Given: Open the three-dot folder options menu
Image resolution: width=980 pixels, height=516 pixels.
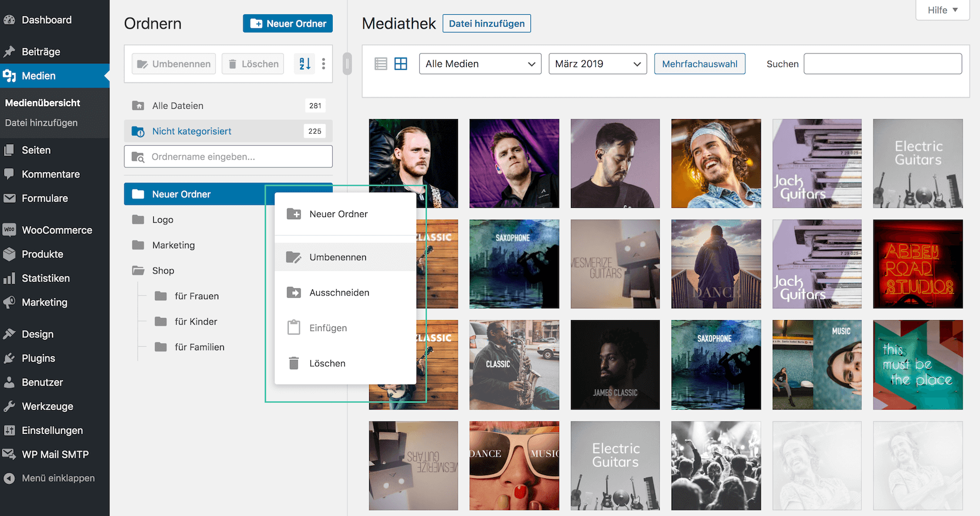Looking at the screenshot, I should point(324,64).
